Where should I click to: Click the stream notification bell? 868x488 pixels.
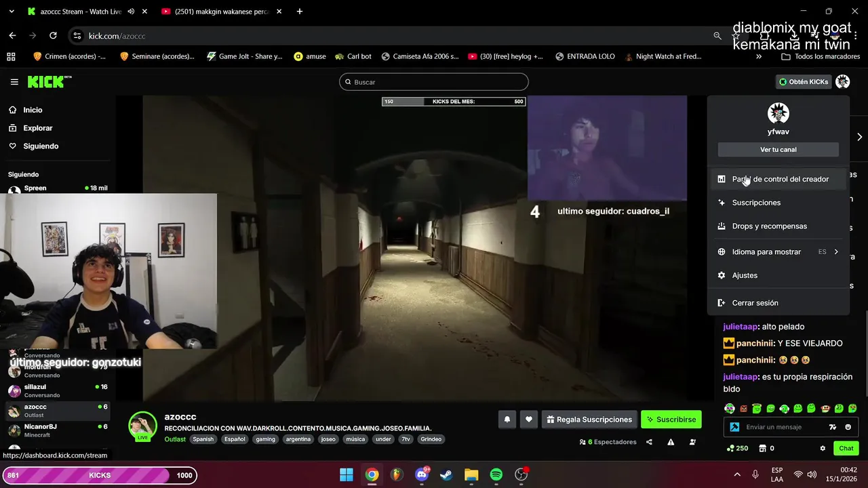click(x=507, y=420)
